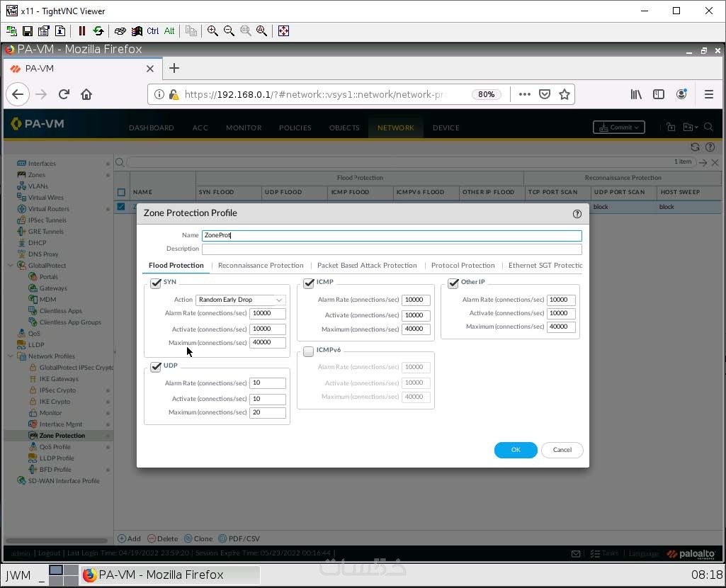Viewport: 726px width, 588px height.
Task: Refresh the TightVNC screen
Action: [98, 31]
